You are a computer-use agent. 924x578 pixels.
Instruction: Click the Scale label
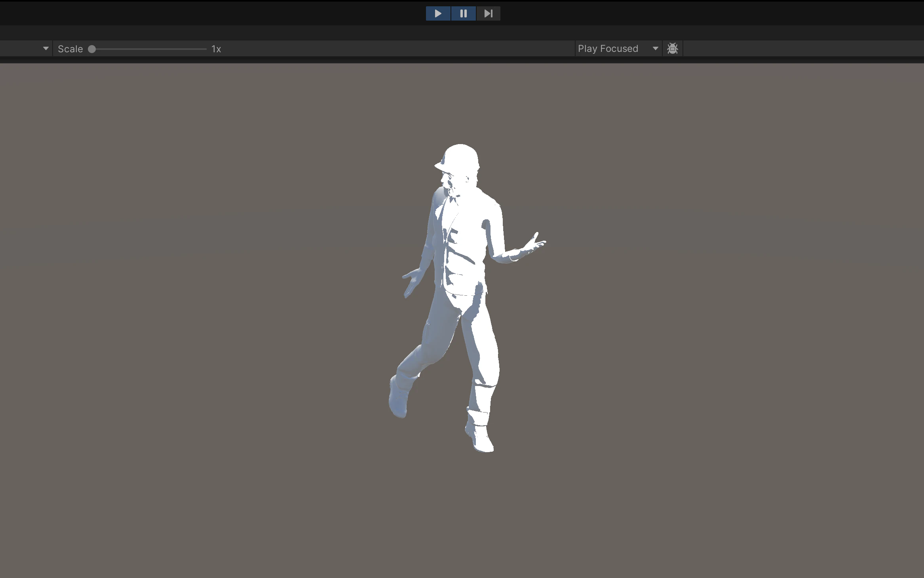point(70,49)
